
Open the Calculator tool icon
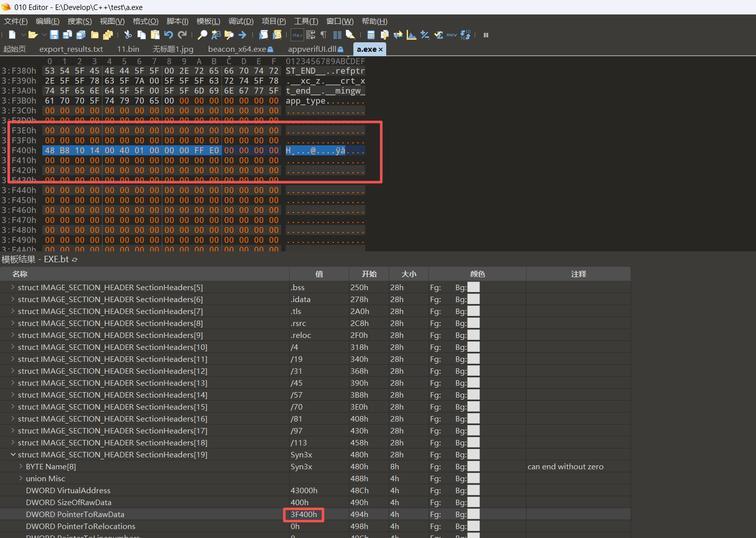pos(371,35)
